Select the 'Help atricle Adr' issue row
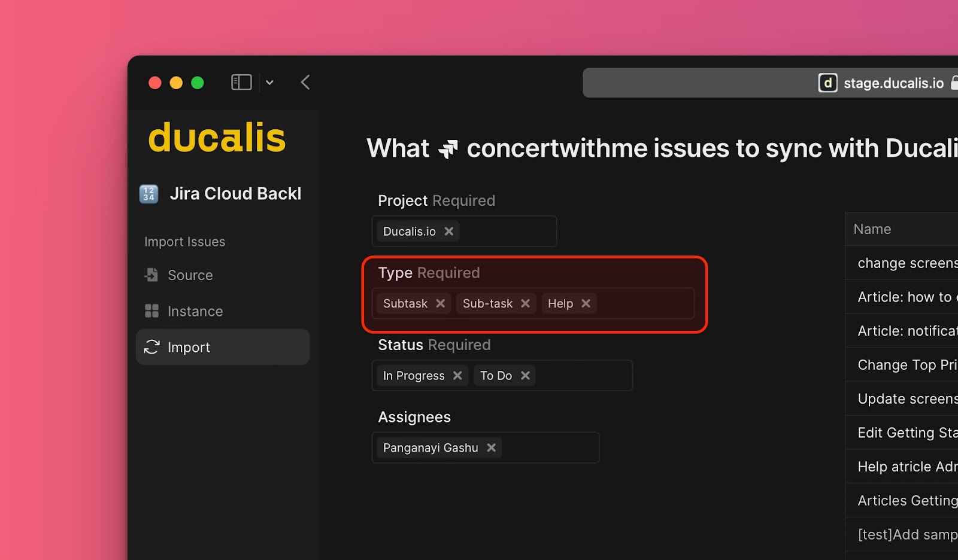 902,467
